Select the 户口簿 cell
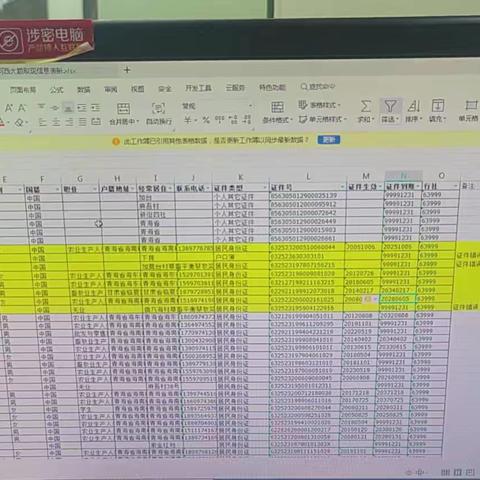 click(241, 257)
